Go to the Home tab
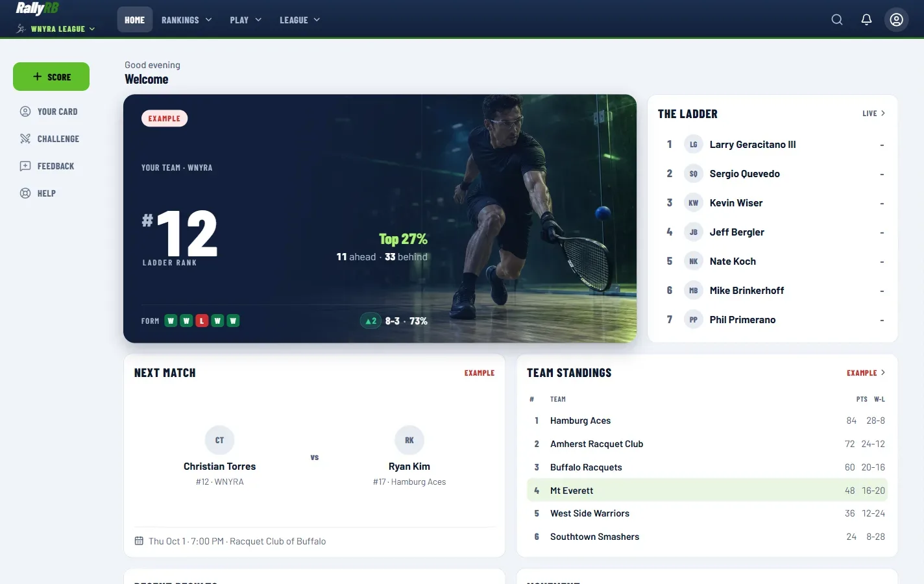The image size is (924, 584). pyautogui.click(x=134, y=20)
